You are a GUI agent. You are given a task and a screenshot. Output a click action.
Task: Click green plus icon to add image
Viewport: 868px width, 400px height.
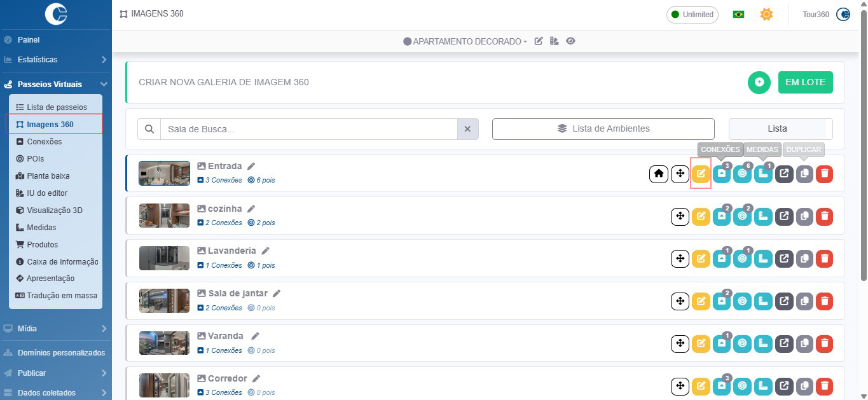[759, 82]
